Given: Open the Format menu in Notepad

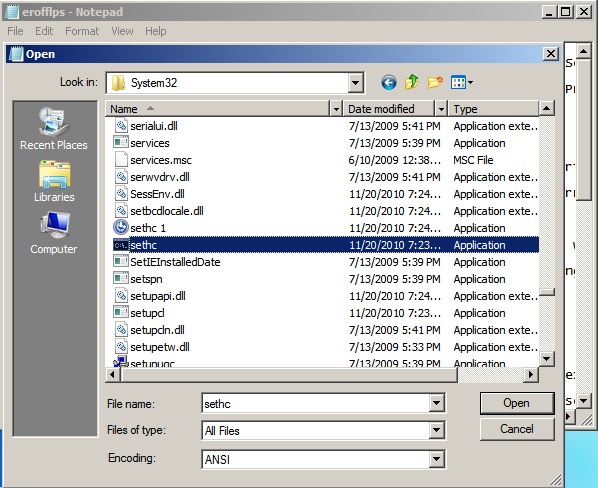Looking at the screenshot, I should pos(82,31).
